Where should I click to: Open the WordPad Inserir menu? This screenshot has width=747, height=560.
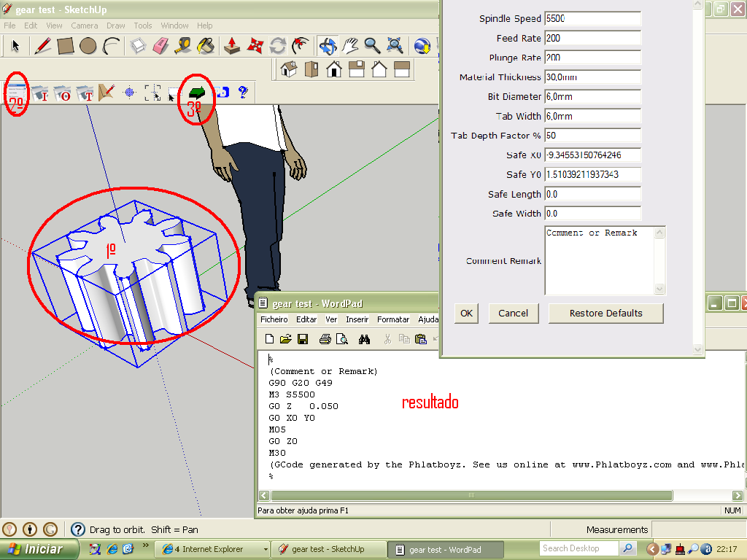click(x=357, y=319)
